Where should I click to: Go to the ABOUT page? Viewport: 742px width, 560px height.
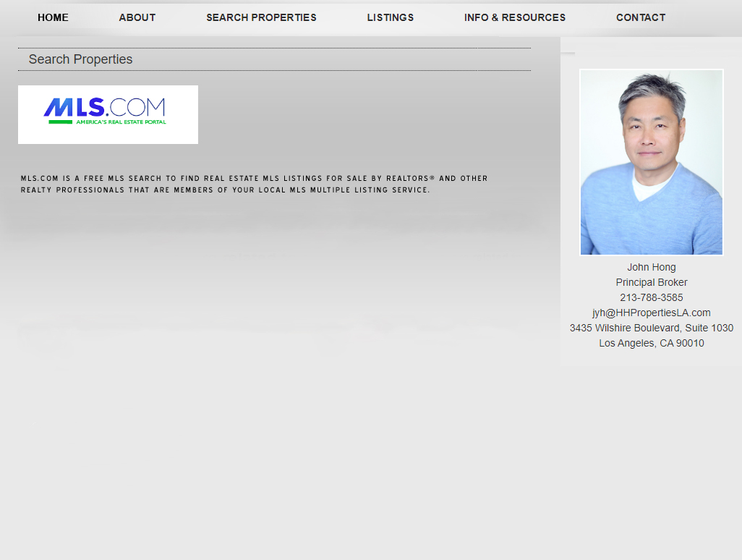click(x=137, y=17)
